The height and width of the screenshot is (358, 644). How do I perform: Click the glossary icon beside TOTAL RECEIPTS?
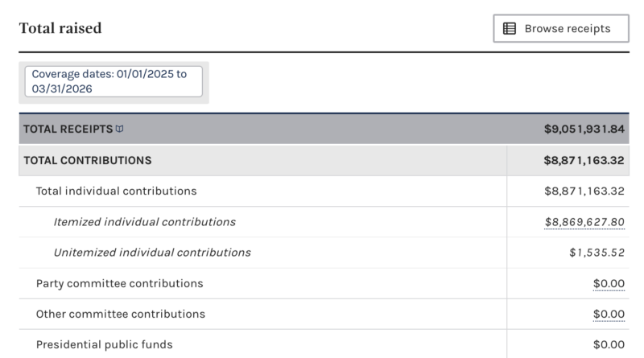click(x=120, y=129)
